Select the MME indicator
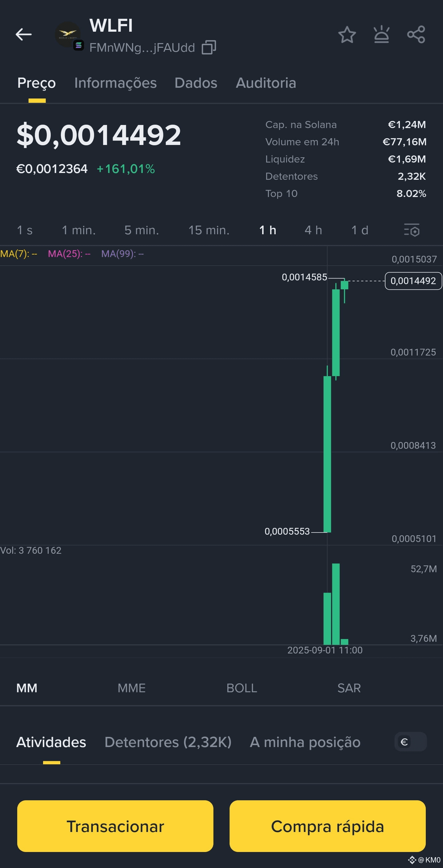443x868 pixels. click(x=132, y=688)
